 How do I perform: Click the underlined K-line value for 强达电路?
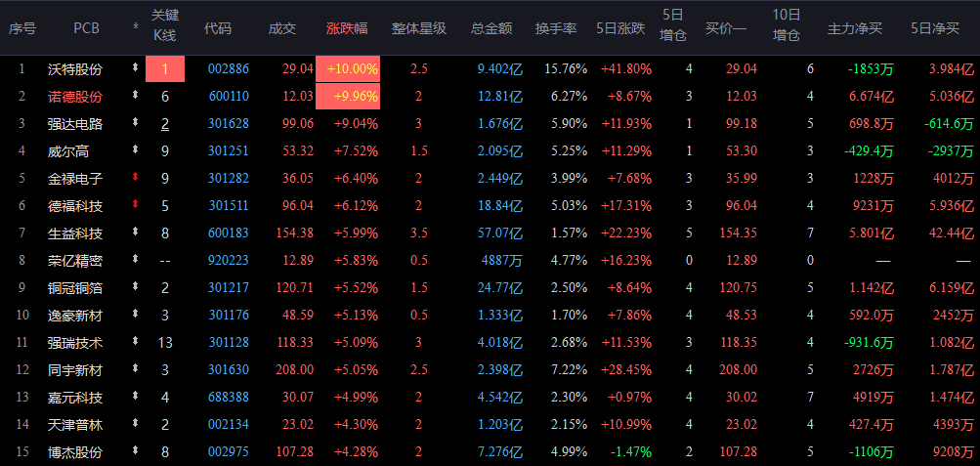pyautogui.click(x=165, y=124)
